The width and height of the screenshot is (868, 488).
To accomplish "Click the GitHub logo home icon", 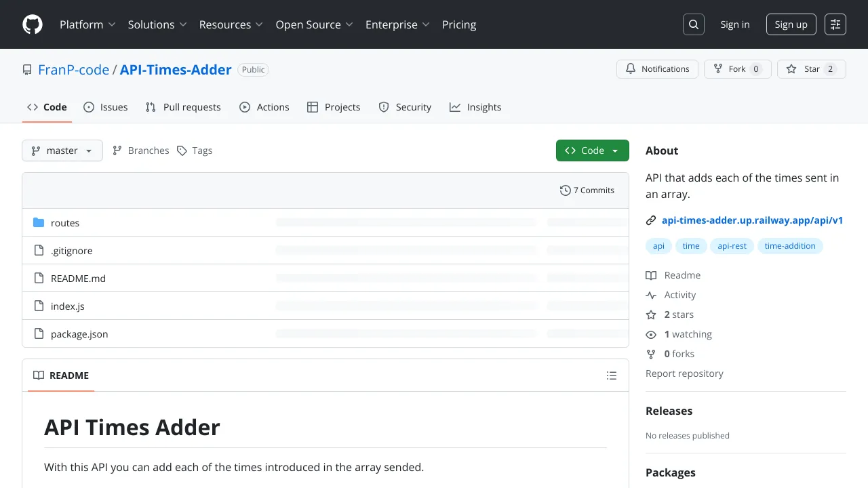I will (x=33, y=24).
